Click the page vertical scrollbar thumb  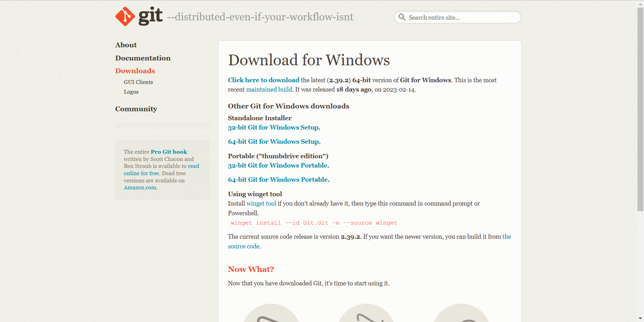click(x=641, y=110)
